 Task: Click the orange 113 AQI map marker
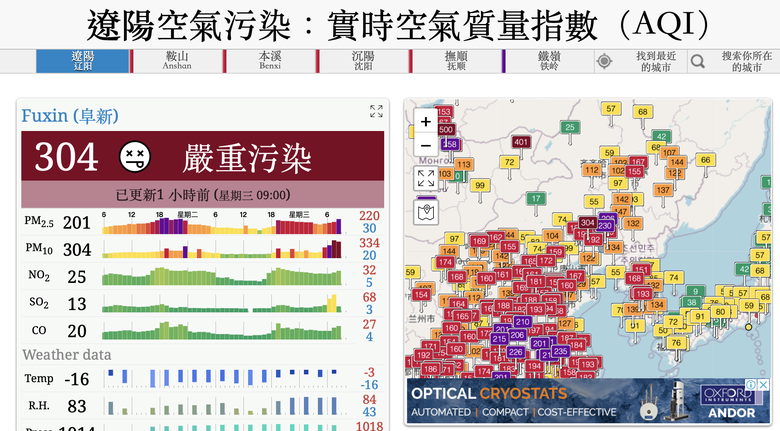pos(464,164)
